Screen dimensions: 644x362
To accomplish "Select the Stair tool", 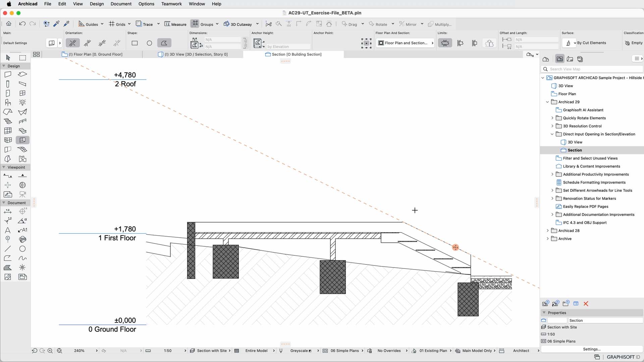I will [x=8, y=121].
